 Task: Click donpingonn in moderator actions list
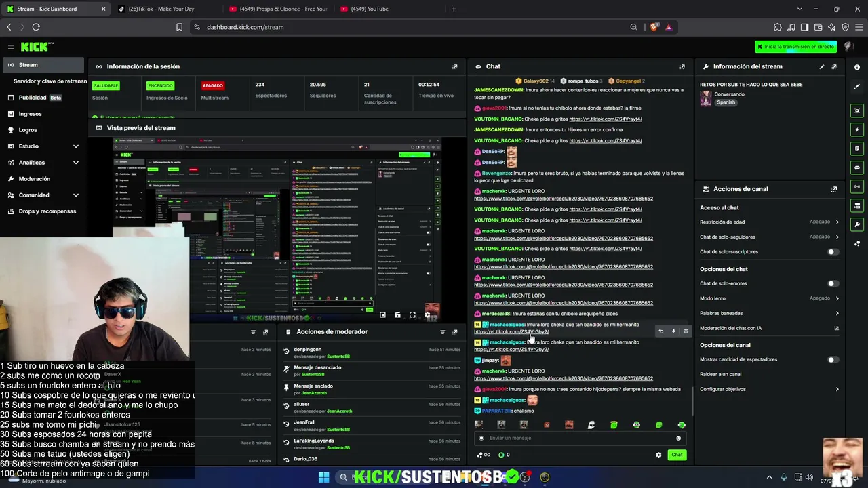pyautogui.click(x=308, y=350)
